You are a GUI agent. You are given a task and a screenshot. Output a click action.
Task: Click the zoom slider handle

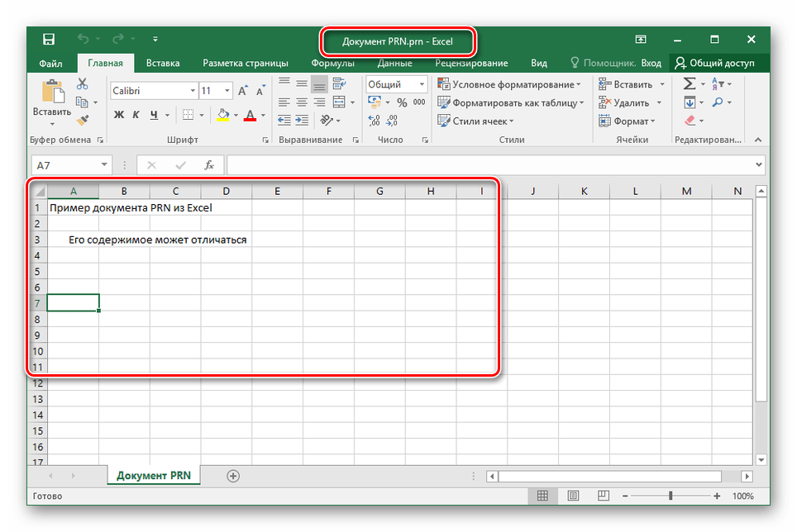coord(671,496)
